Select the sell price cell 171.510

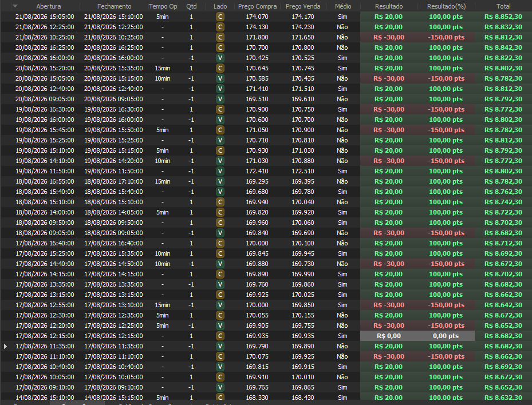303,89
